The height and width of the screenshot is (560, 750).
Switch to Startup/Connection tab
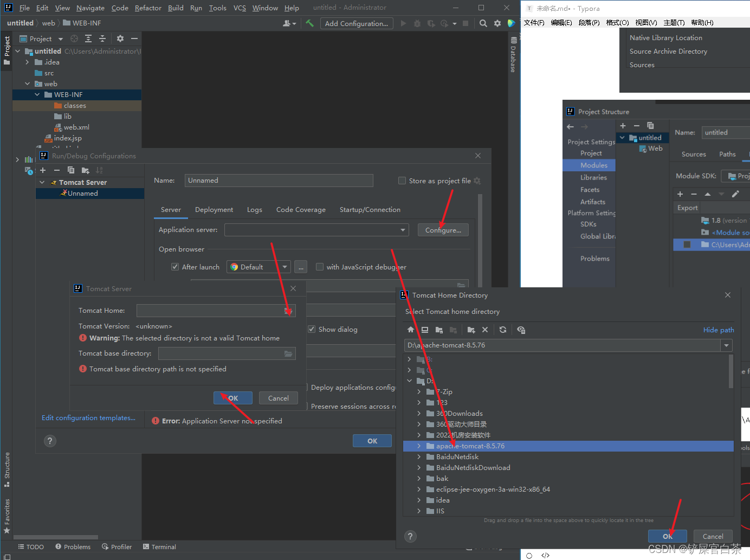(370, 210)
